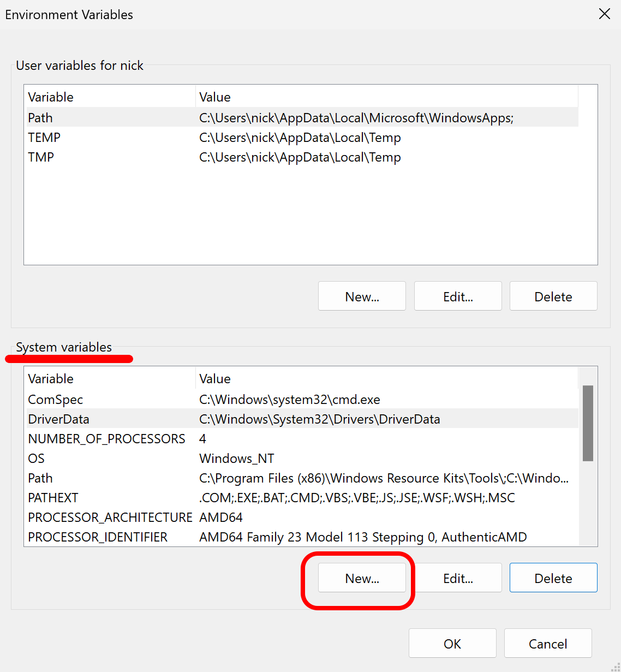The image size is (621, 672).
Task: Select user variable TMP
Action: pyautogui.click(x=302, y=157)
